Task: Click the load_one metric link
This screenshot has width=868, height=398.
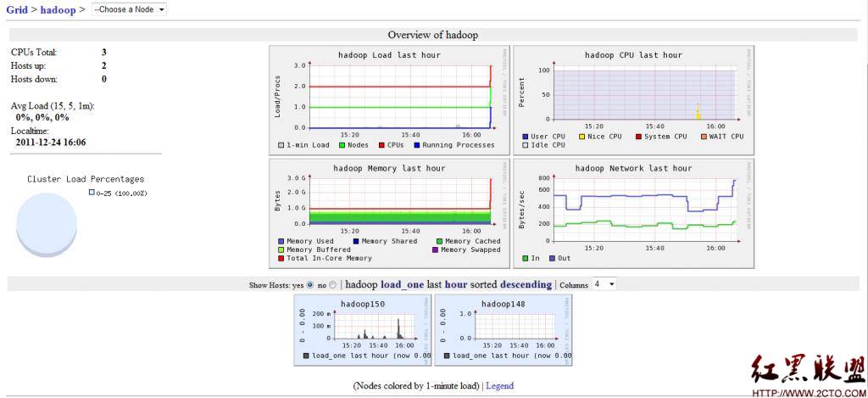Action: point(403,284)
